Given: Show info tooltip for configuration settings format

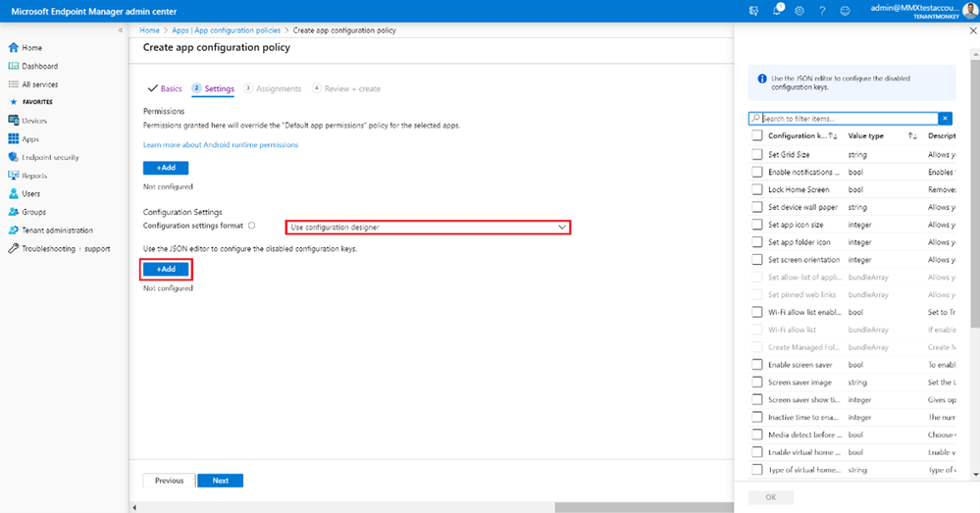Looking at the screenshot, I should [x=252, y=226].
